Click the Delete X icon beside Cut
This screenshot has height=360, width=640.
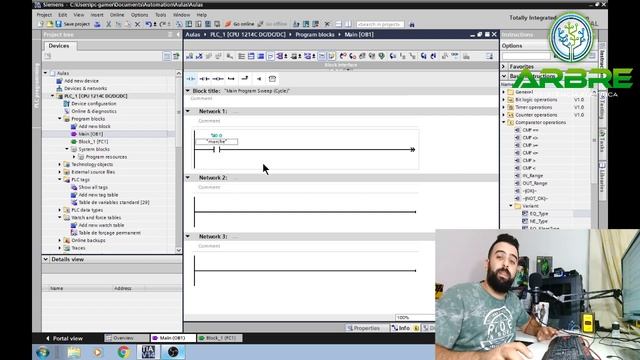(138, 24)
